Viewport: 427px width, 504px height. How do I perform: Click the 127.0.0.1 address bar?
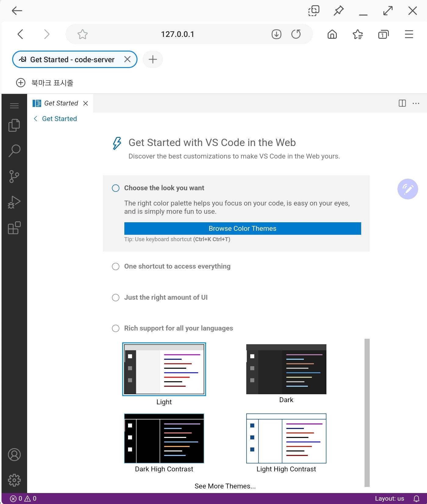tap(177, 34)
